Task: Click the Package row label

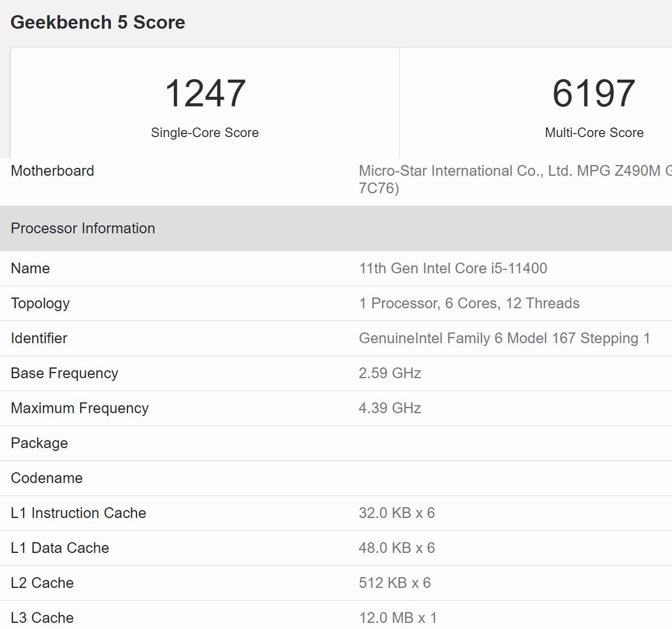Action: click(39, 443)
